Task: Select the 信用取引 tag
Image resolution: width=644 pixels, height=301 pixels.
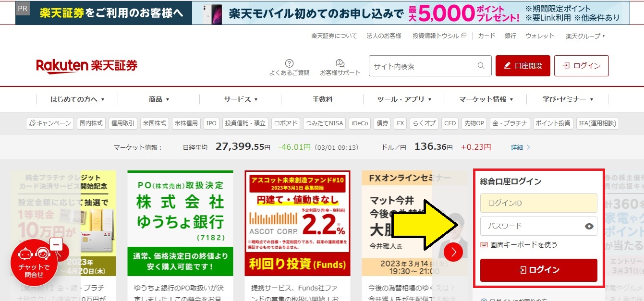Action: pyautogui.click(x=123, y=123)
